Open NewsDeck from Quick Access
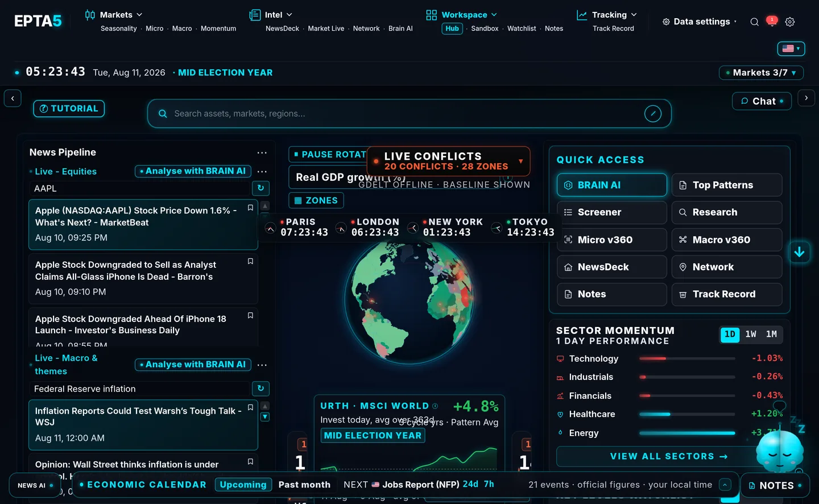Viewport: 819px width, 504px height. [x=612, y=267]
